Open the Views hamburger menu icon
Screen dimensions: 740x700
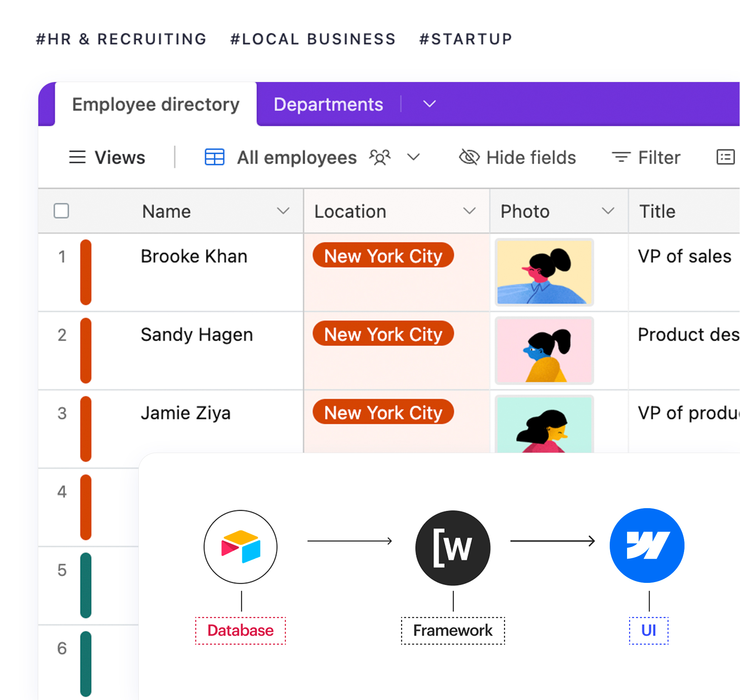point(77,157)
